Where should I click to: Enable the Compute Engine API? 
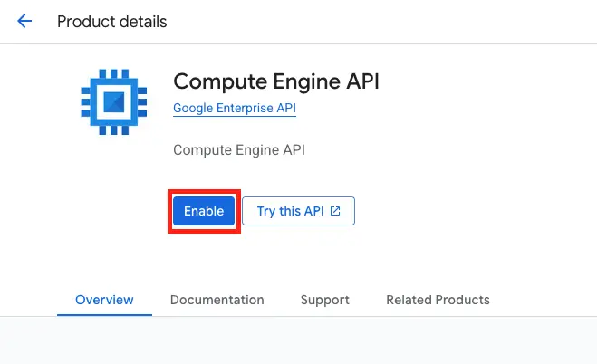pyautogui.click(x=204, y=211)
